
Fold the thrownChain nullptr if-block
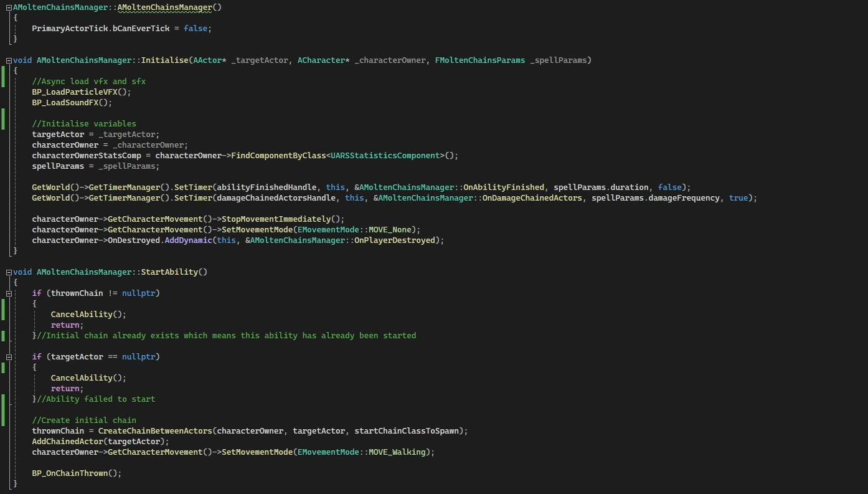click(x=9, y=293)
